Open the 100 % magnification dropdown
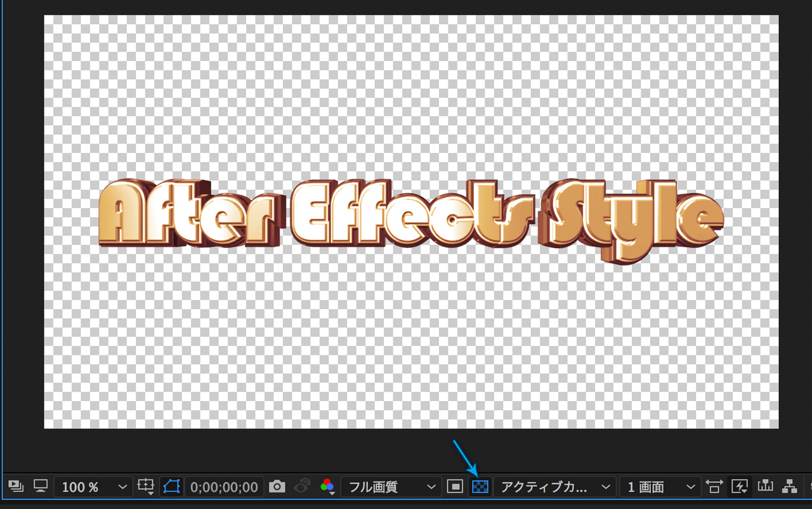Viewport: 812px width, 509px height. coord(93,487)
